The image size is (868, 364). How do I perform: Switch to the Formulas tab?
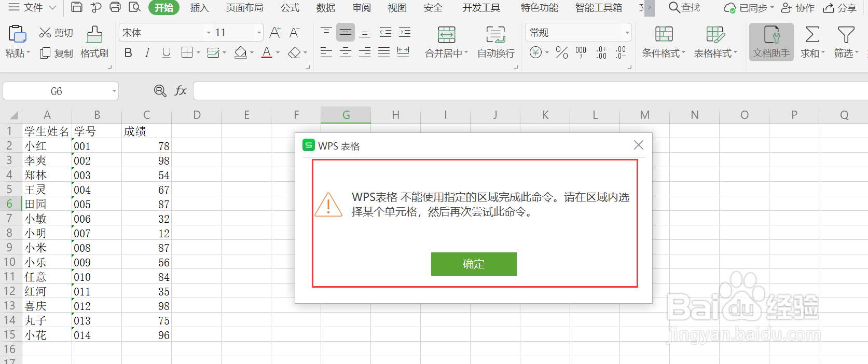coord(290,8)
